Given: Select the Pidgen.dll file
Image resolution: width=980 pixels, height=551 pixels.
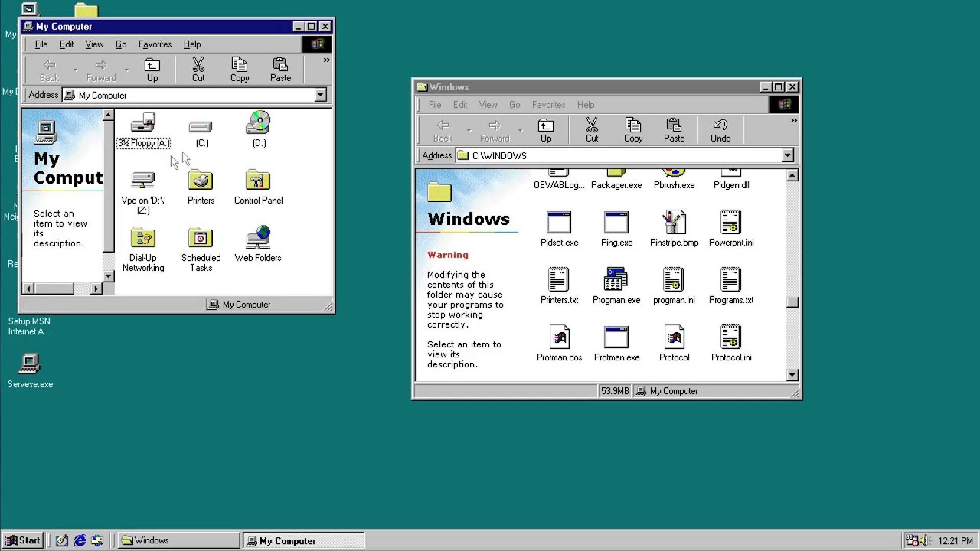Looking at the screenshot, I should pyautogui.click(x=731, y=181).
